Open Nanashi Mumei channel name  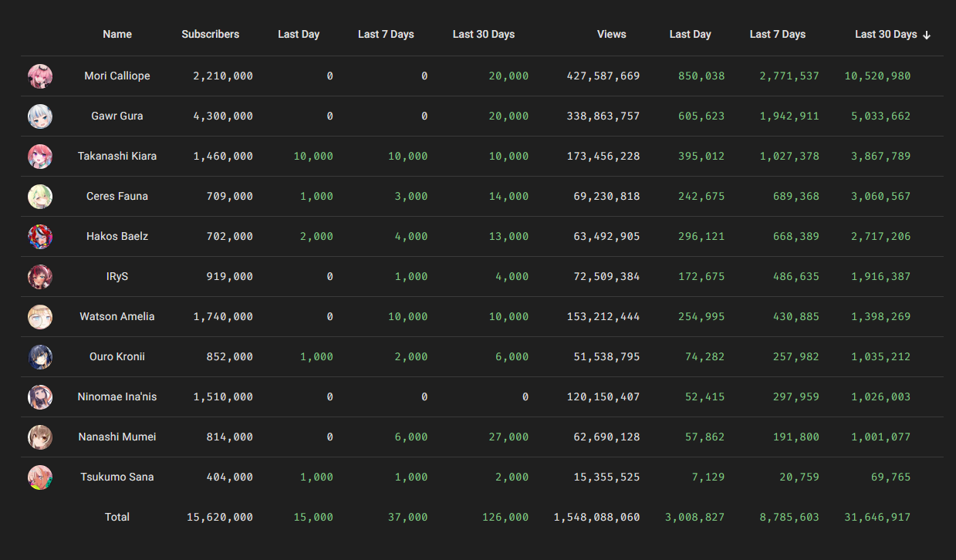tap(117, 437)
